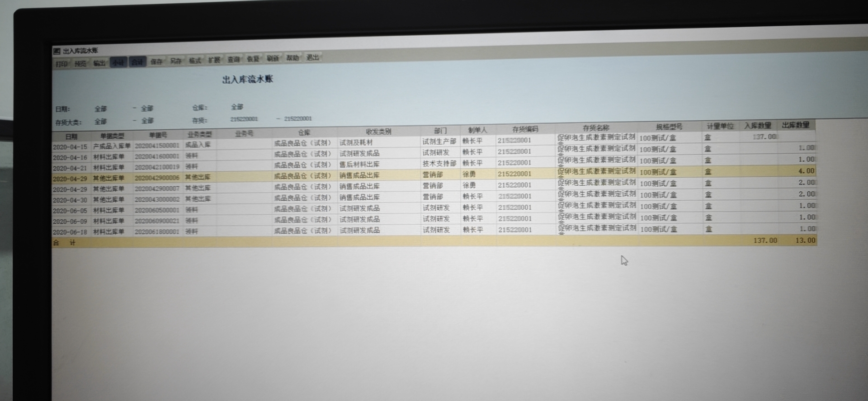The height and width of the screenshot is (401, 868).
Task: Click the 制单人 column header
Action: 478,130
